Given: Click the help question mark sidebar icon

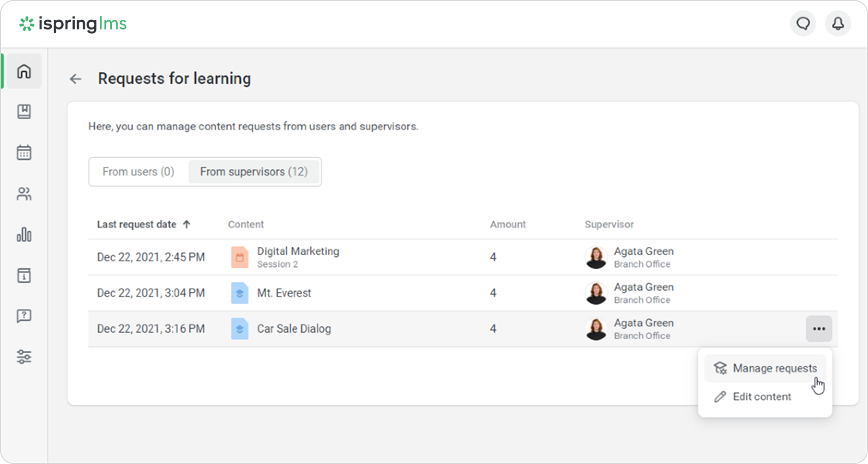Looking at the screenshot, I should [24, 316].
